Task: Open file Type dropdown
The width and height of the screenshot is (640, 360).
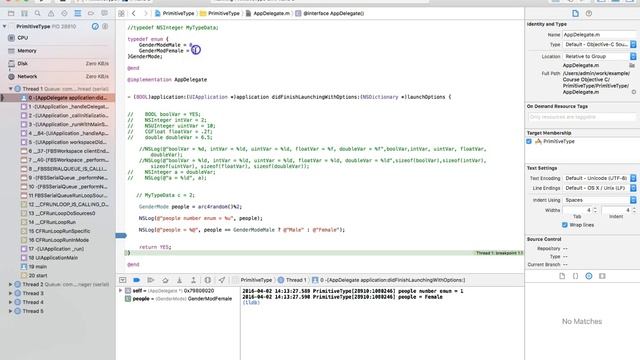Action: pos(600,44)
